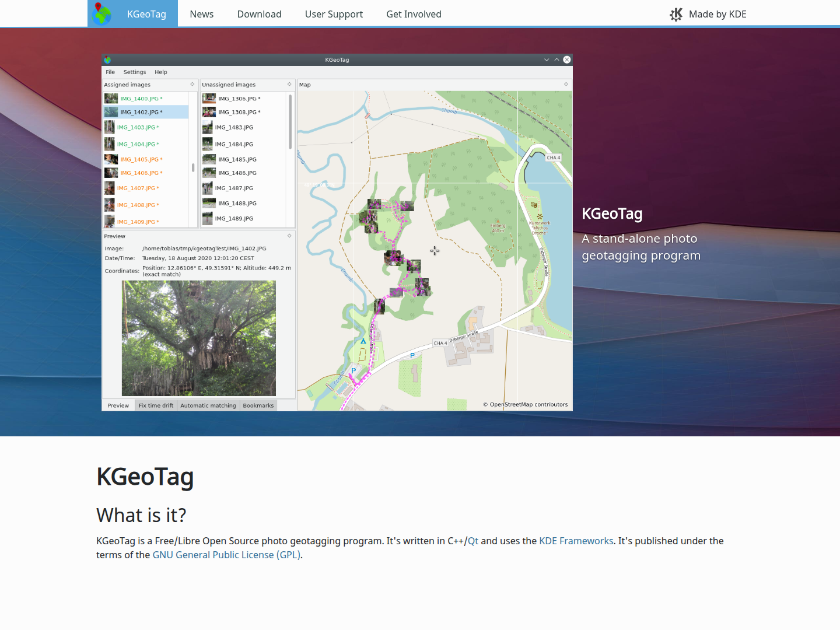The width and height of the screenshot is (840, 630).
Task: Go to the News page
Action: point(202,14)
